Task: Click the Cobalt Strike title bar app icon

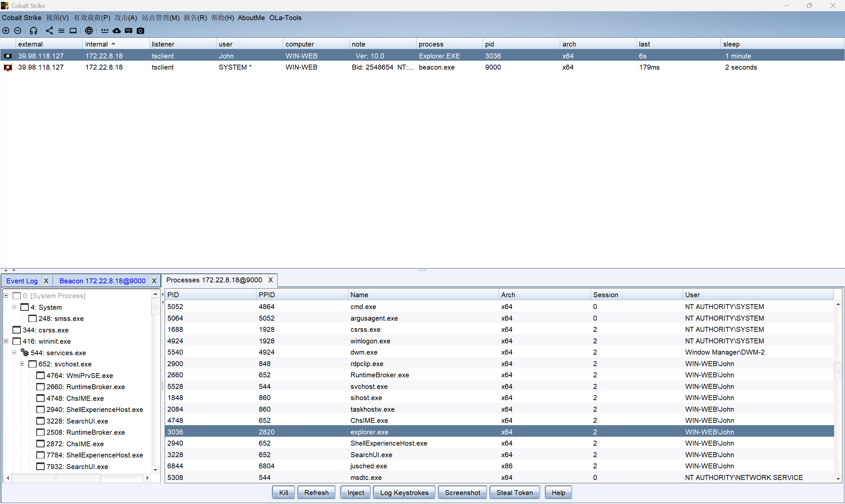Action: (5, 5)
